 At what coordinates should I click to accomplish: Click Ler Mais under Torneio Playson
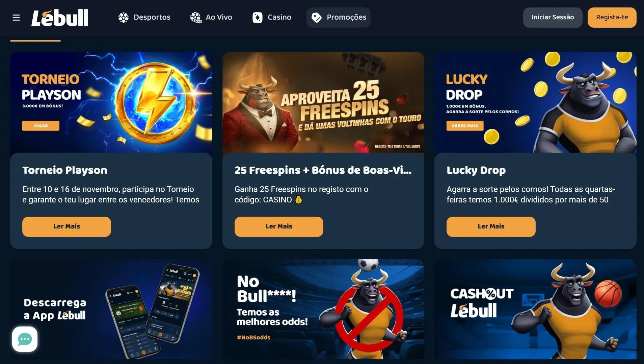[66, 226]
